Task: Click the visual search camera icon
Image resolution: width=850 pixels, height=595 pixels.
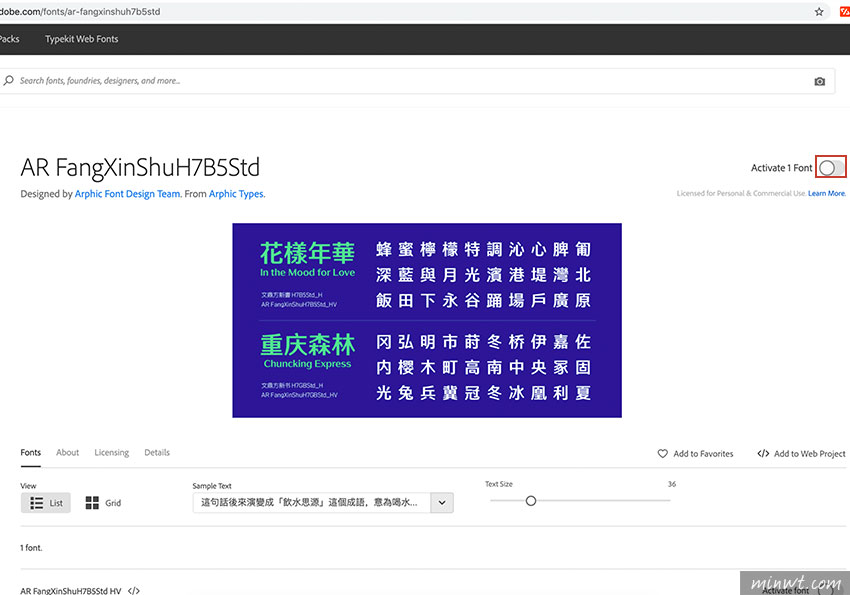Action: click(820, 81)
